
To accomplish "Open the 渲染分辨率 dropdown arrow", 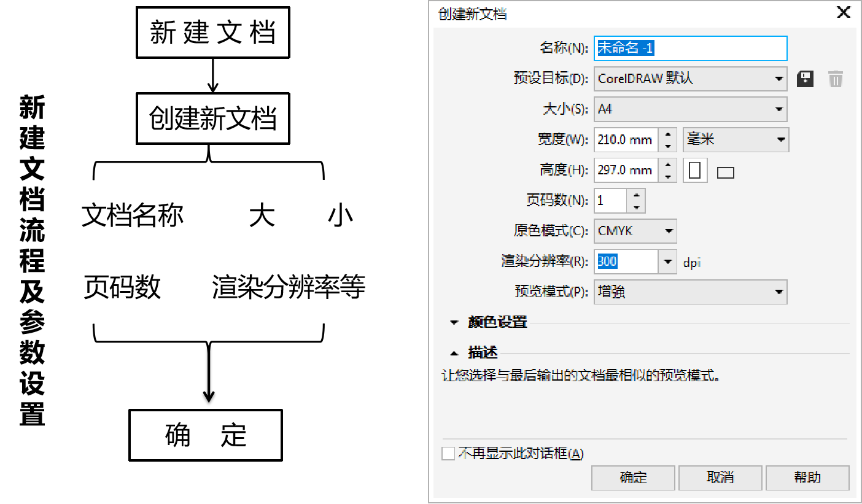I will click(x=667, y=262).
